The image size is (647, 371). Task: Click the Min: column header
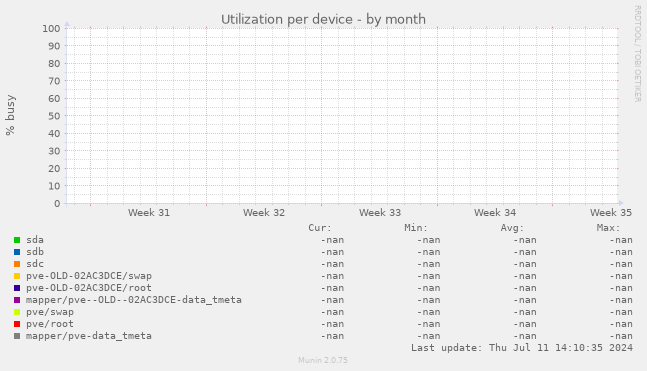coord(416,228)
